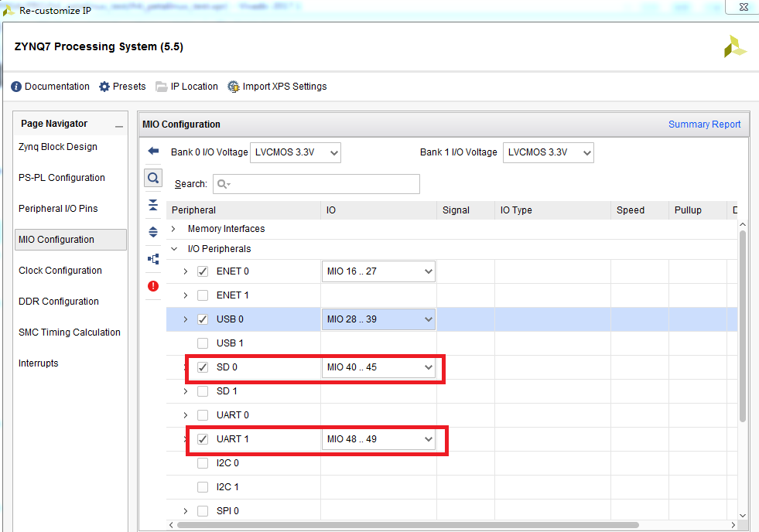Click the scroll down arrow

[743, 516]
